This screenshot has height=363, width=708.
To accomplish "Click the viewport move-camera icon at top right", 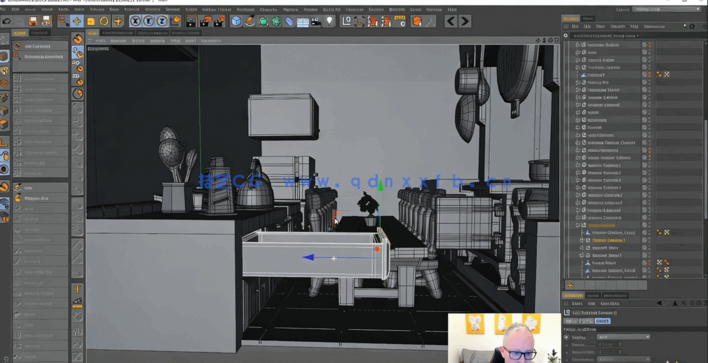I will (538, 40).
